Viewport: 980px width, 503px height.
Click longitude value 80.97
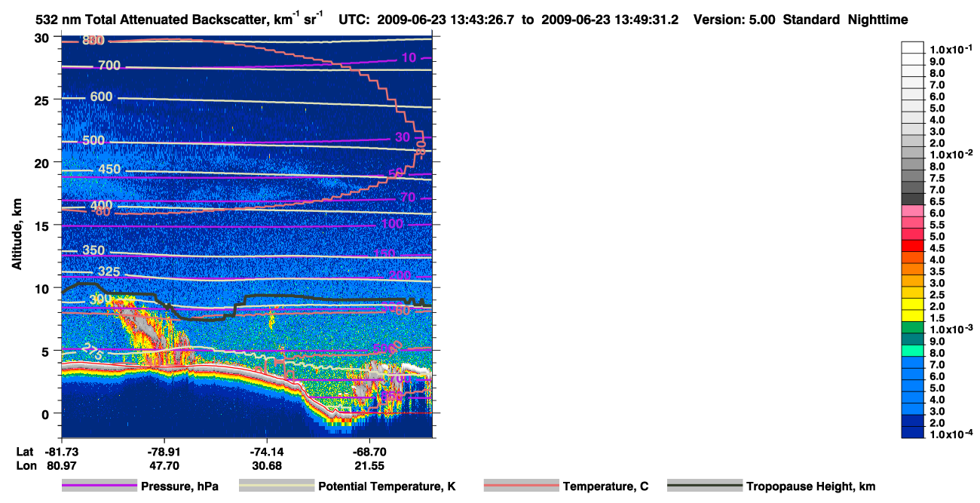click(x=62, y=466)
